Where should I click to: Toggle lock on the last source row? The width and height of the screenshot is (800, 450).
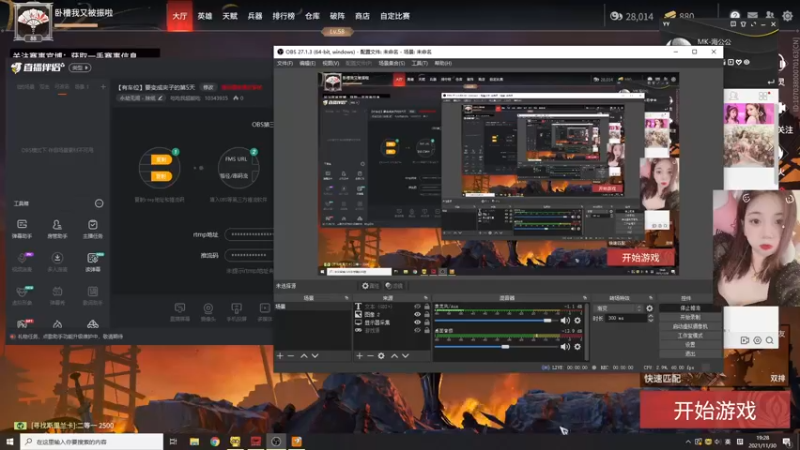click(x=427, y=330)
